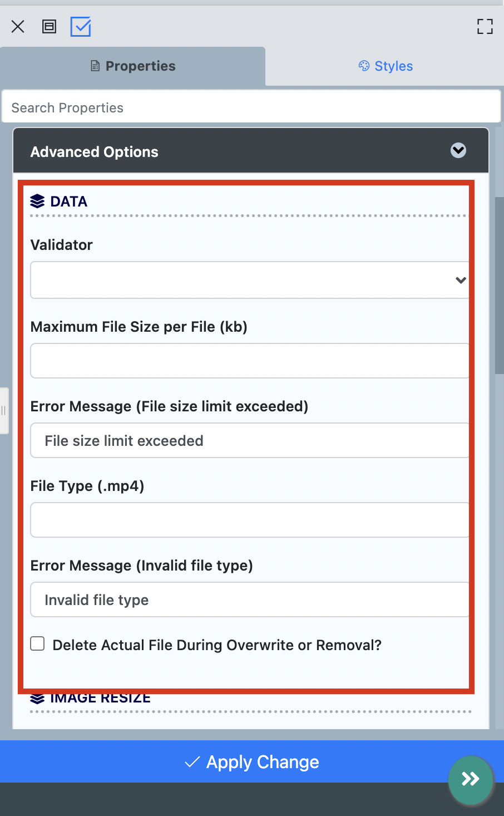Enable Delete Actual File During Overwrite checkbox
Screen dimensions: 504x816
[x=37, y=645]
